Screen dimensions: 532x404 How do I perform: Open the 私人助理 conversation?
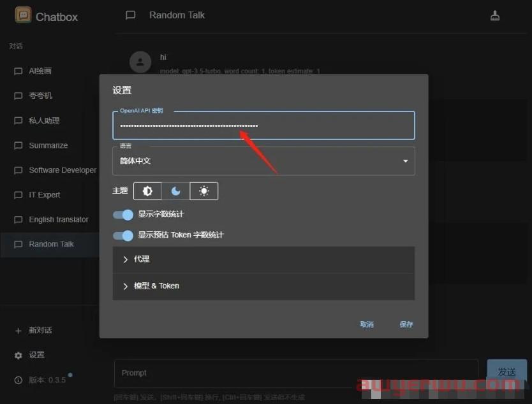click(x=50, y=120)
